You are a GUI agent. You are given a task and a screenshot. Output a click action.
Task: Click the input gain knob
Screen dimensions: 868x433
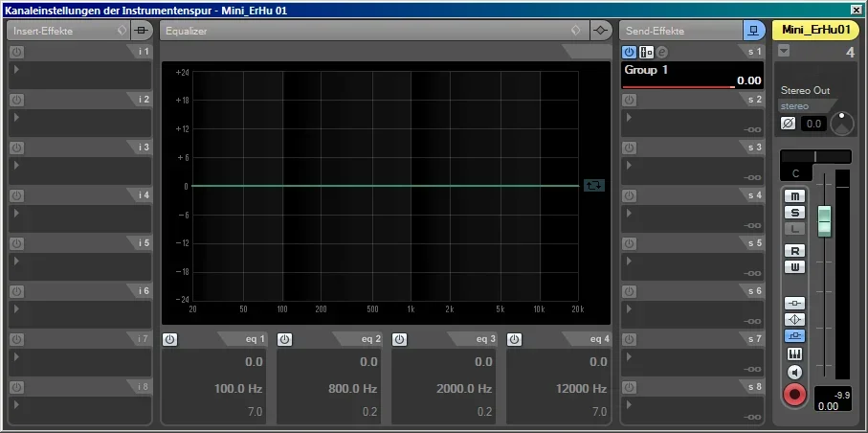click(x=842, y=123)
